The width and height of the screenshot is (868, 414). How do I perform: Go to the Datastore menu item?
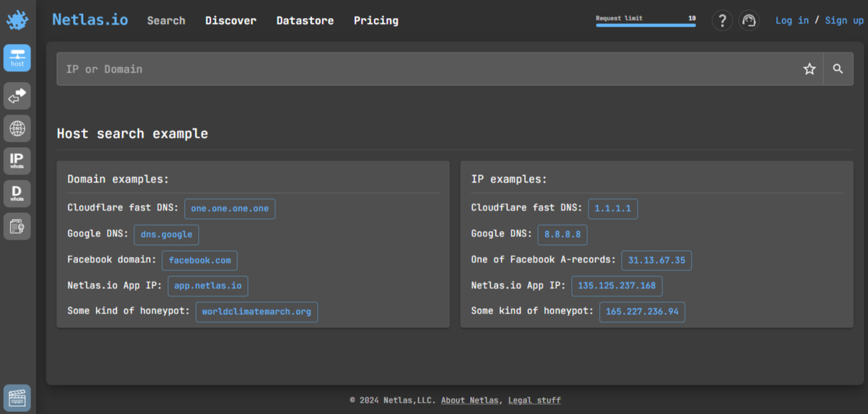(x=305, y=21)
